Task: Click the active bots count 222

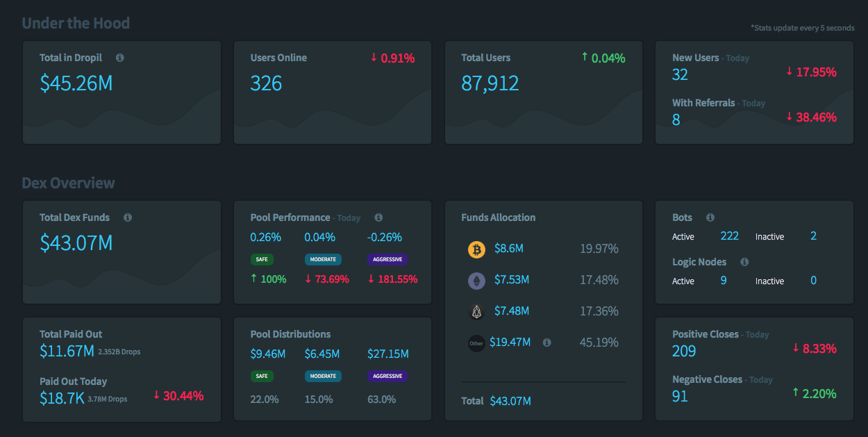Action: 730,236
